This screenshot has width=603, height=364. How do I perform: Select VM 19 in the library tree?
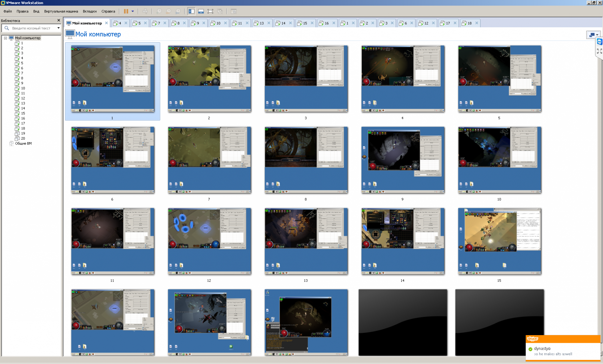tap(23, 133)
